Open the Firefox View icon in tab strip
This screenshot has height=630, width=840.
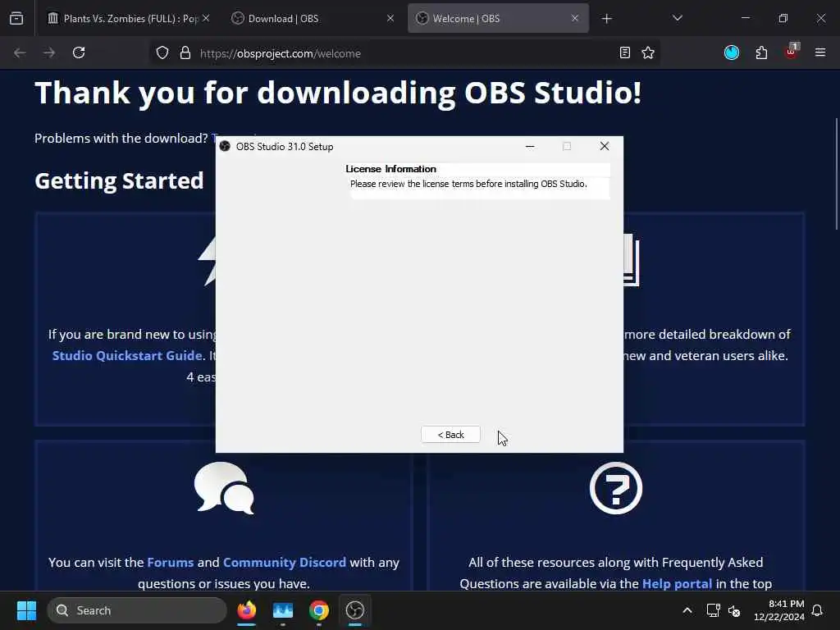[x=16, y=19]
